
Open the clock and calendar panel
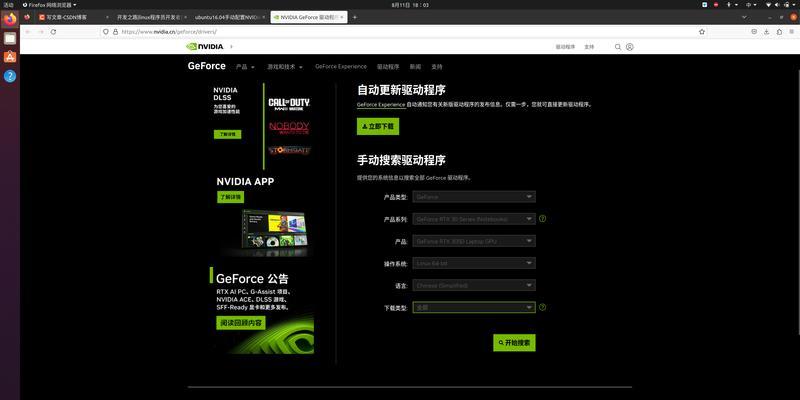click(x=410, y=5)
